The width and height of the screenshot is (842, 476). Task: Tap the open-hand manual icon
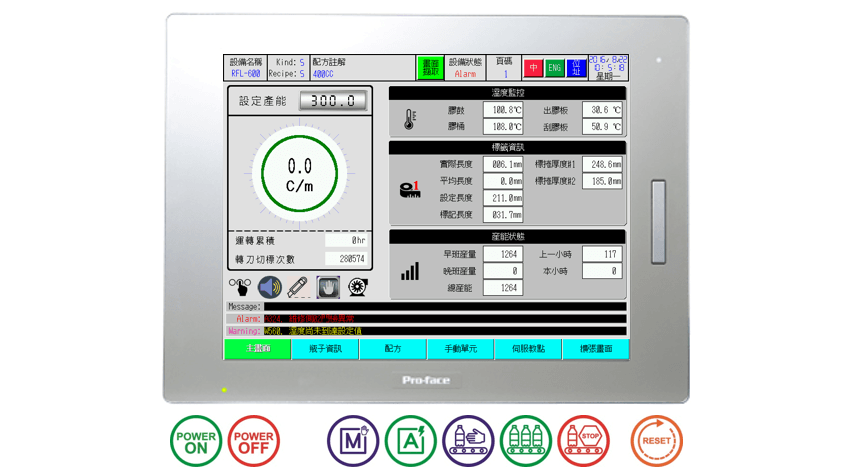[x=328, y=287]
